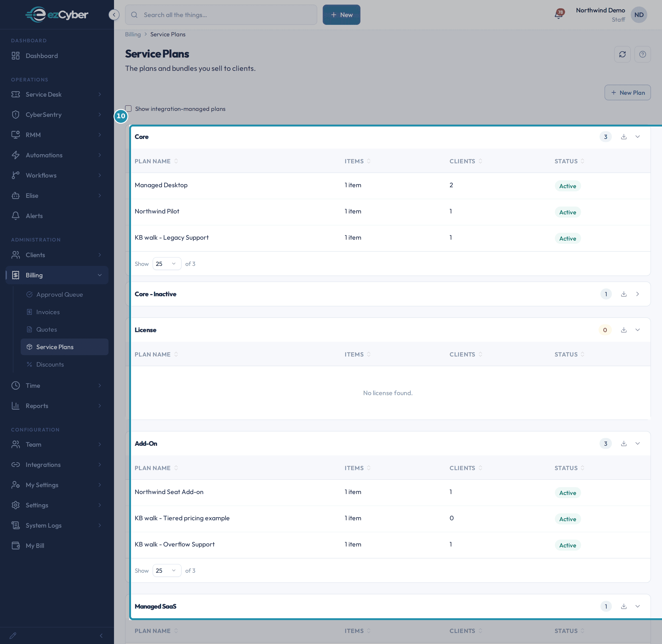This screenshot has height=644, width=662.
Task: Click the ezCyber logo
Action: (57, 14)
